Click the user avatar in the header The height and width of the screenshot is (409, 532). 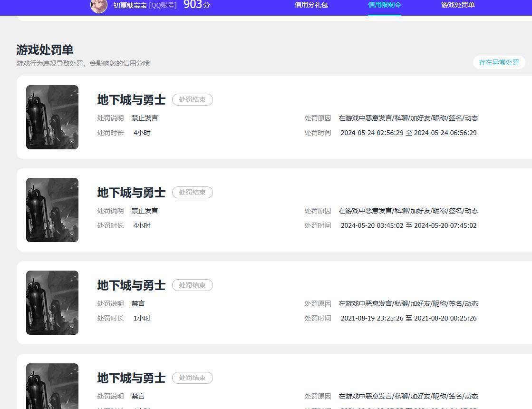tap(99, 6)
